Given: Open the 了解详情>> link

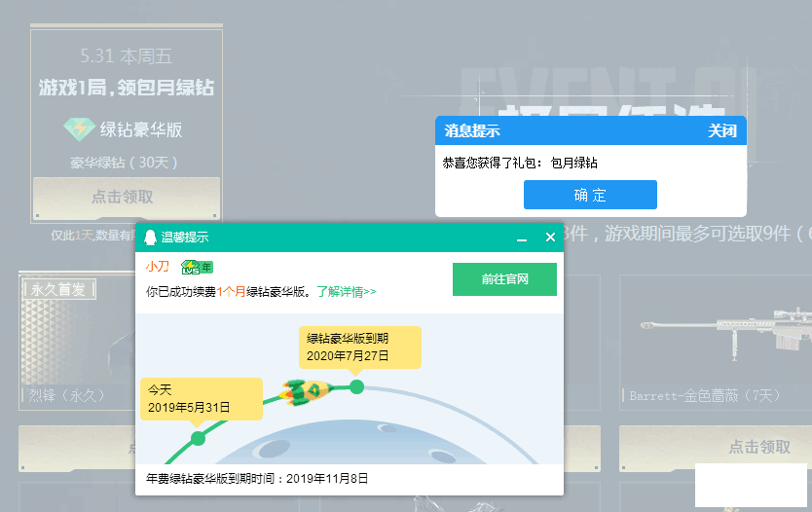Looking at the screenshot, I should [x=347, y=291].
